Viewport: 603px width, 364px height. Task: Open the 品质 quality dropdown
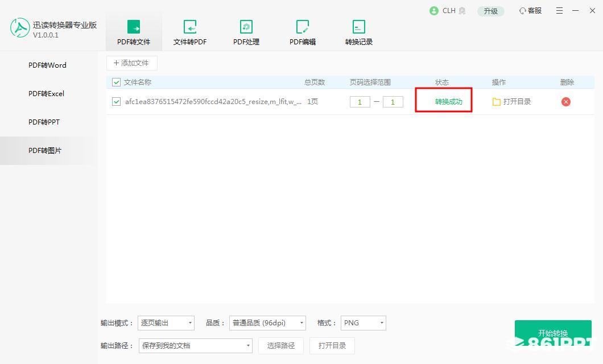click(x=267, y=323)
